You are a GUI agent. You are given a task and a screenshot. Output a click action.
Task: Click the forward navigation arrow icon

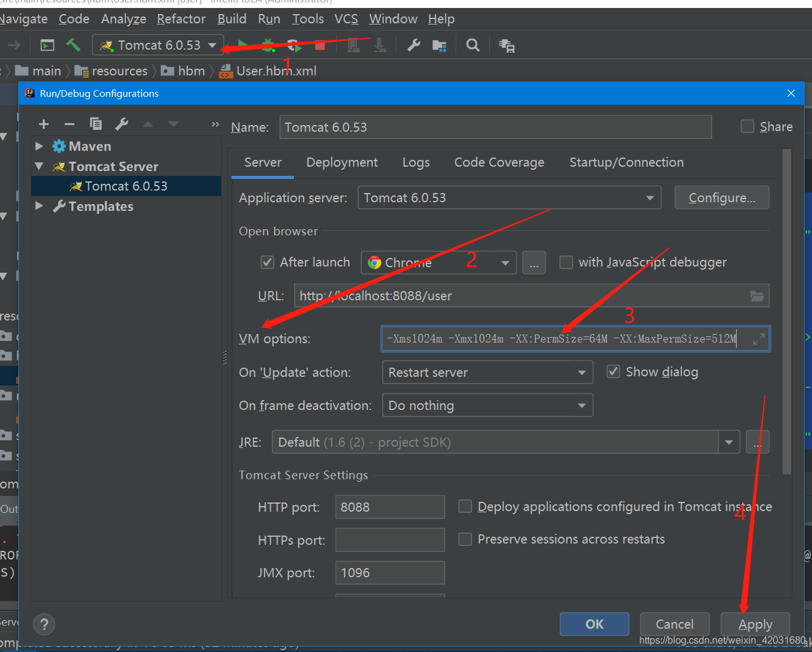pos(14,45)
